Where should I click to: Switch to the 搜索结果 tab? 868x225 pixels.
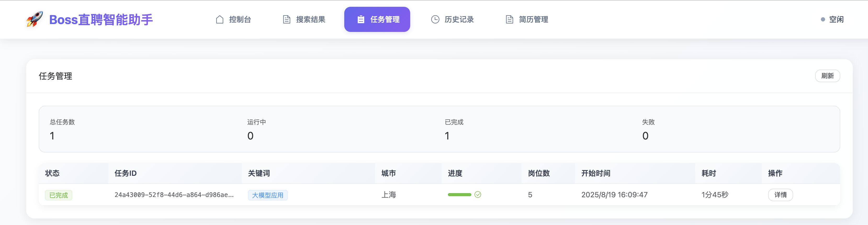click(x=304, y=20)
